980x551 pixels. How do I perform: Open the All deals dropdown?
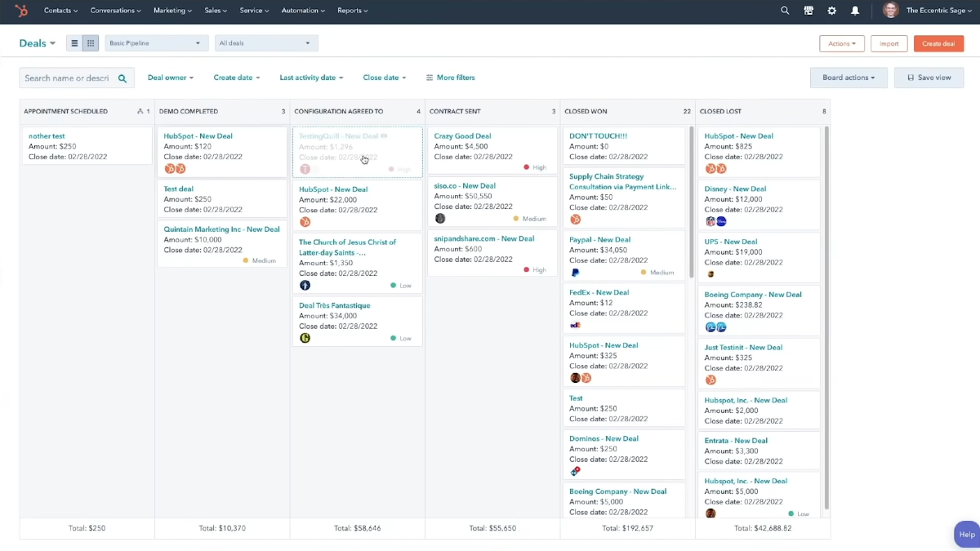tap(266, 43)
